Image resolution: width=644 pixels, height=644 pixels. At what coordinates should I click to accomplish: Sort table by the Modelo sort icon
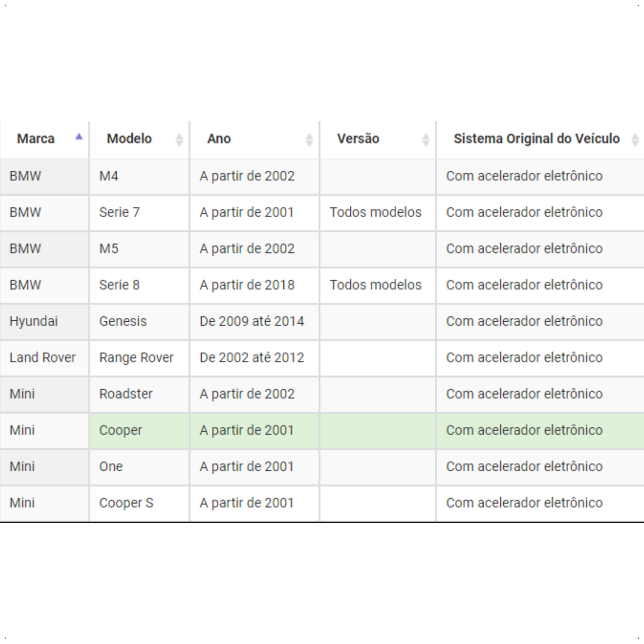pos(179,140)
